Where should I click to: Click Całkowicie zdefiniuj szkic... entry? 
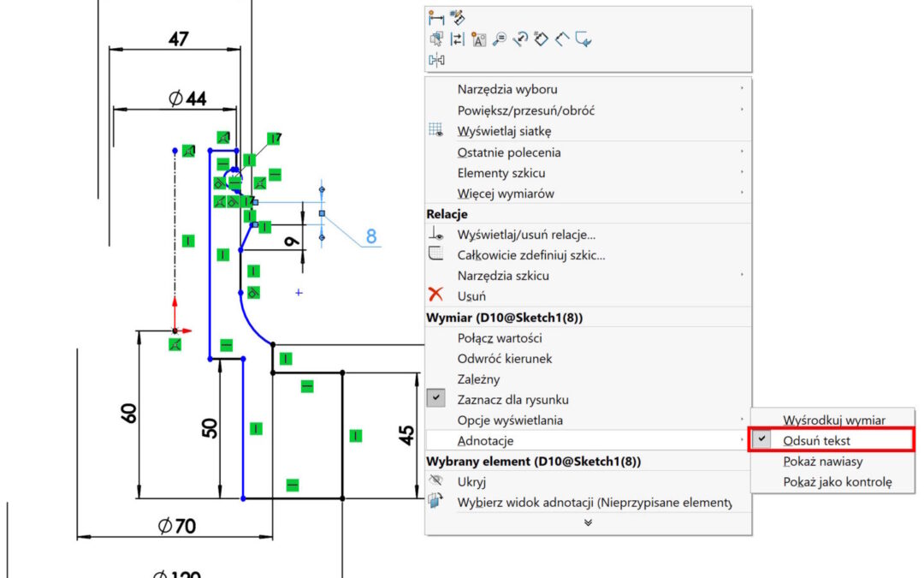531,254
